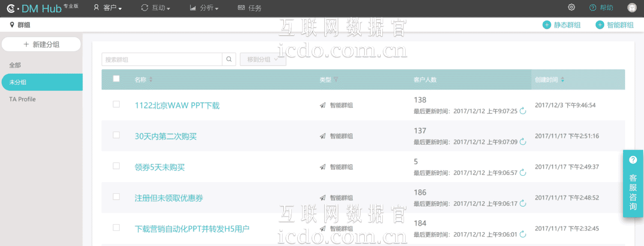This screenshot has width=644, height=246.
Task: Click the 新建分组 button
Action: [41, 44]
